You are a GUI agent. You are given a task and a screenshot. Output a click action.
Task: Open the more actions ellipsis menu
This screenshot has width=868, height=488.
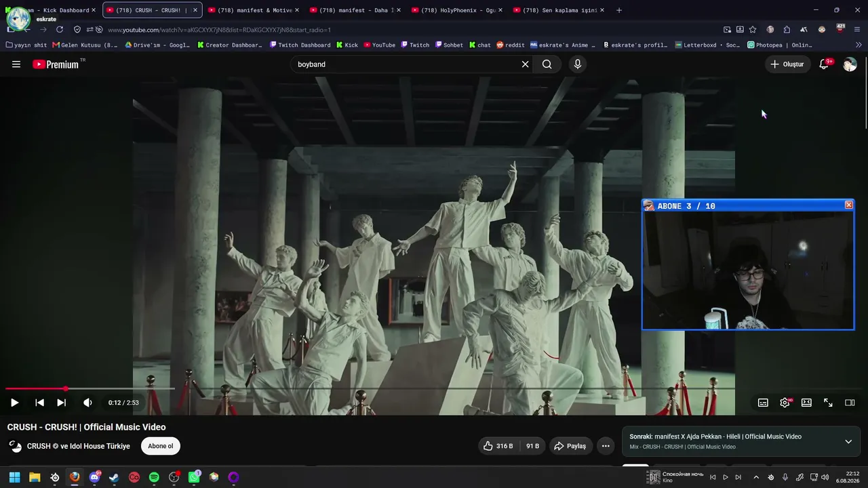[x=606, y=446]
